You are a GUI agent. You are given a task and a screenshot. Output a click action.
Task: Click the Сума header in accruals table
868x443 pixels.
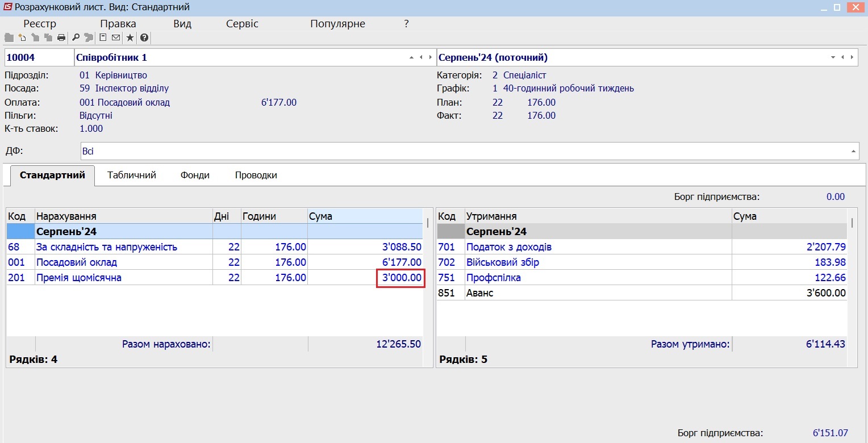(365, 216)
